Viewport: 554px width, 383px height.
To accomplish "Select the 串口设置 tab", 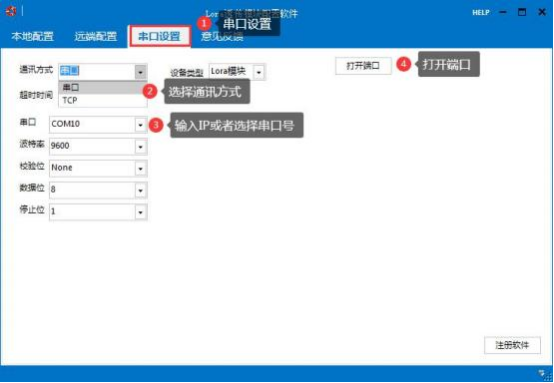I will [x=160, y=36].
